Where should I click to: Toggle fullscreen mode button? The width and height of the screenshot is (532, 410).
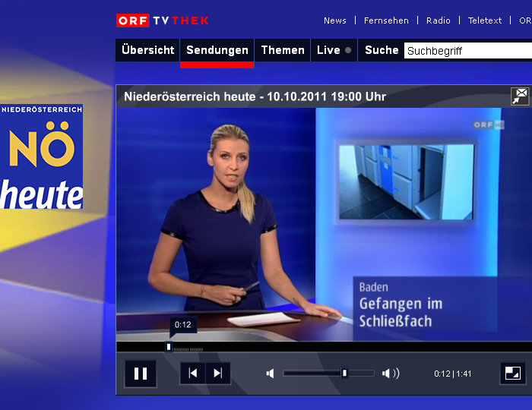pyautogui.click(x=513, y=374)
